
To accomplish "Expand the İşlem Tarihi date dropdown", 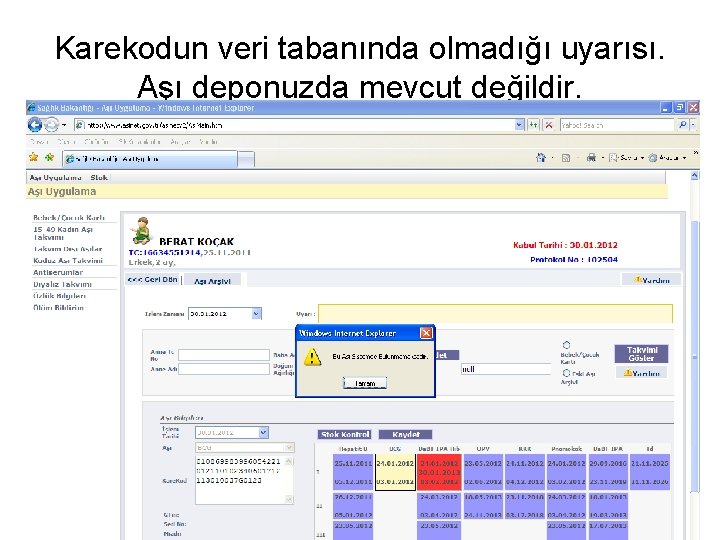I will (263, 433).
